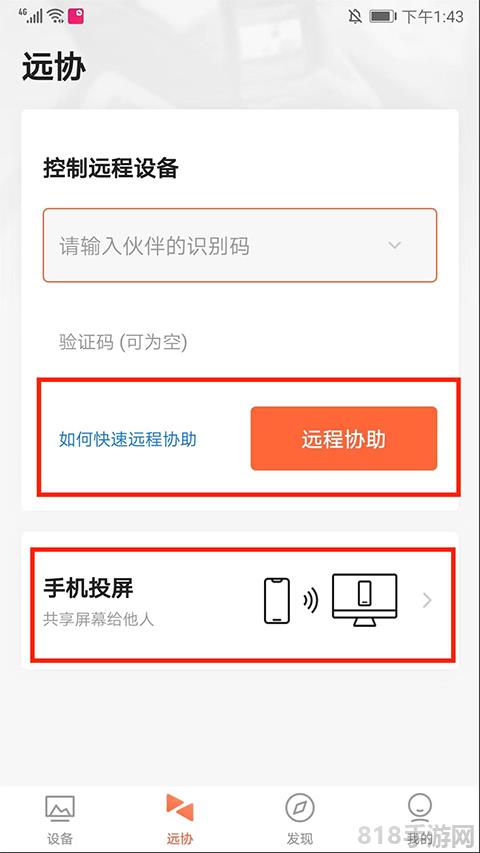
Task: Focus the 验证码 (可为空) field
Action: click(x=239, y=342)
